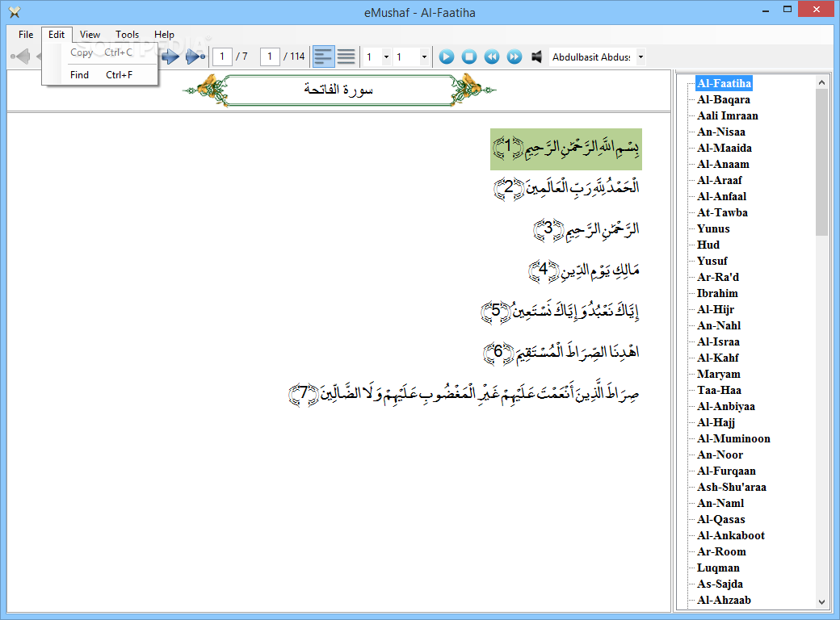
Task: Select Al-Anbiyaa surah
Action: [726, 406]
